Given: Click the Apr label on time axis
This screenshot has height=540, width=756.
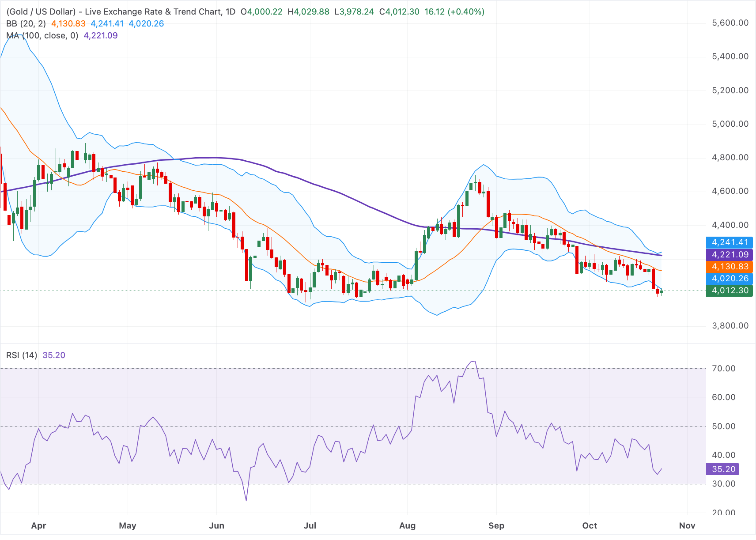Looking at the screenshot, I should coord(39,525).
